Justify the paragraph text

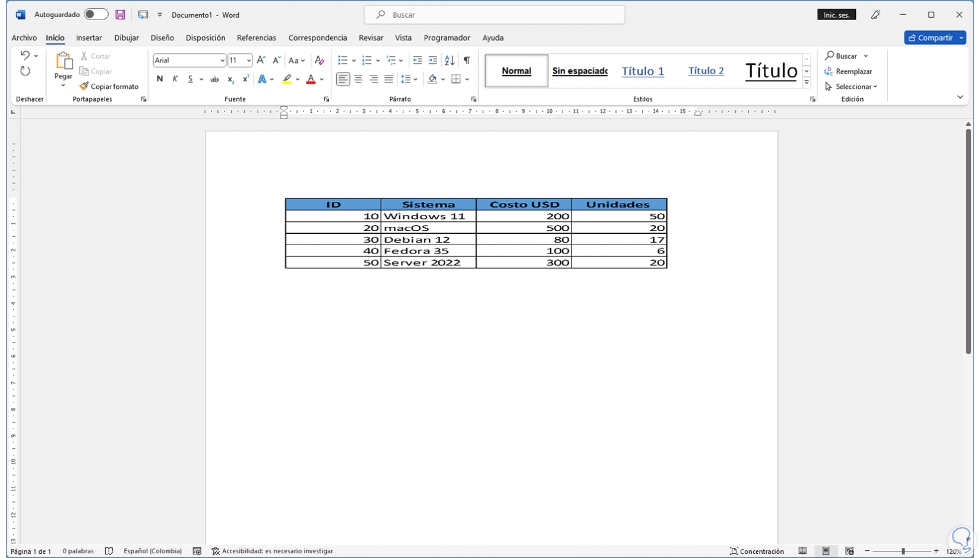pyautogui.click(x=388, y=79)
